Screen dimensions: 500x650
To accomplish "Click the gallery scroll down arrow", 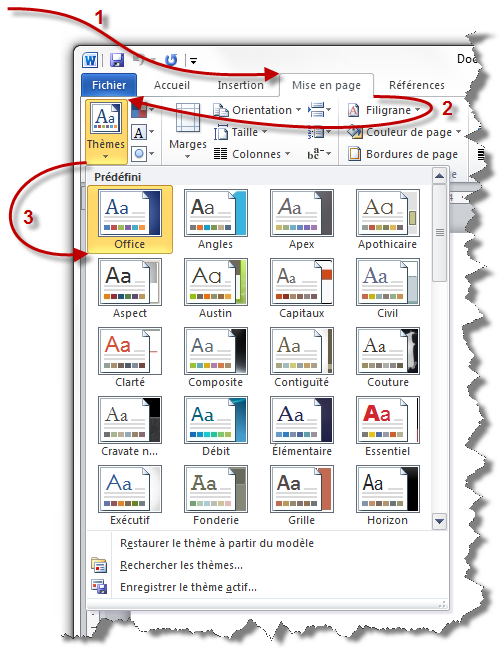I will [x=439, y=521].
